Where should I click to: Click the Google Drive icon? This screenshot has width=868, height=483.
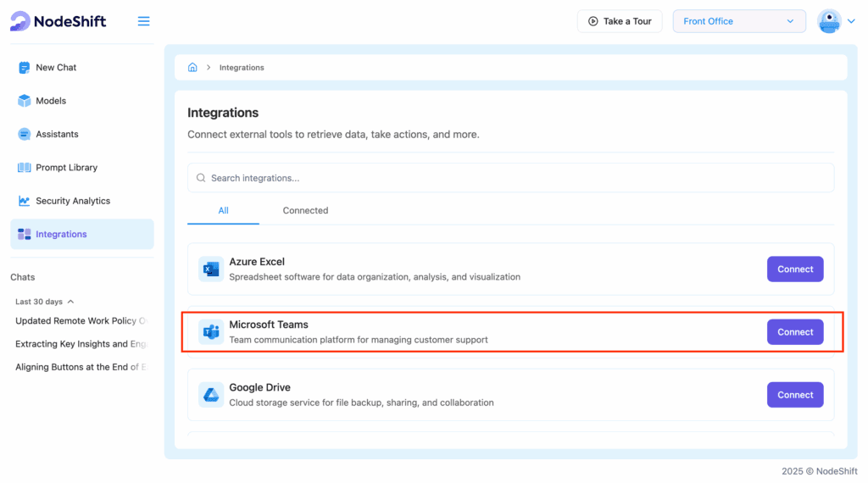click(x=209, y=395)
